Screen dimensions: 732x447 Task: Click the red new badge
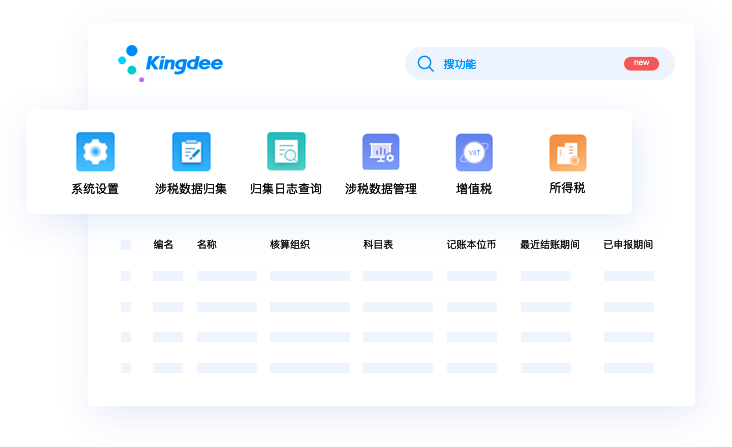(x=641, y=63)
